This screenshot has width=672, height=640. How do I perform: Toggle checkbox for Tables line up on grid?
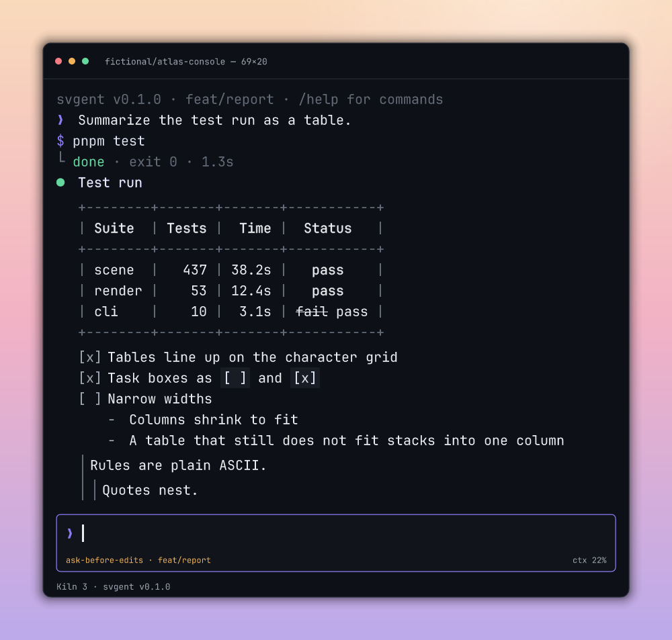click(x=90, y=357)
